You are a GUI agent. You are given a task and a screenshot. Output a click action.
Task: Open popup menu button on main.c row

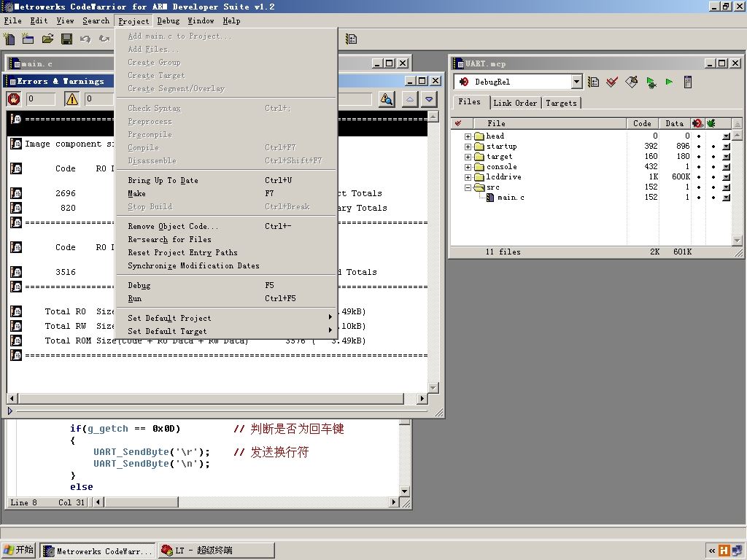(726, 197)
